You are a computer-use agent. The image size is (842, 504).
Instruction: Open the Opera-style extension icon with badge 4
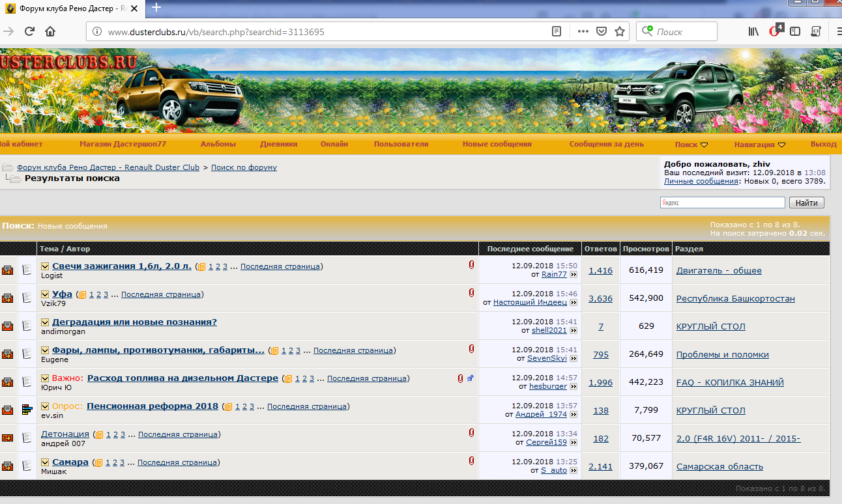click(776, 31)
